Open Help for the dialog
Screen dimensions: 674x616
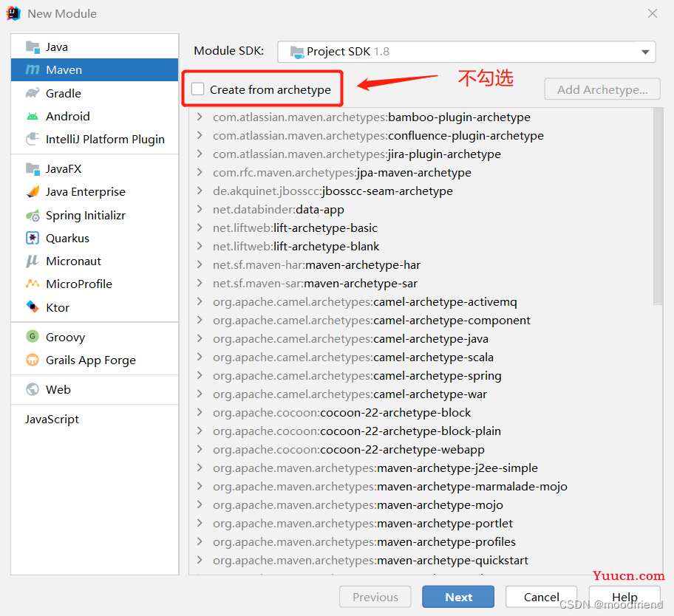coord(624,597)
